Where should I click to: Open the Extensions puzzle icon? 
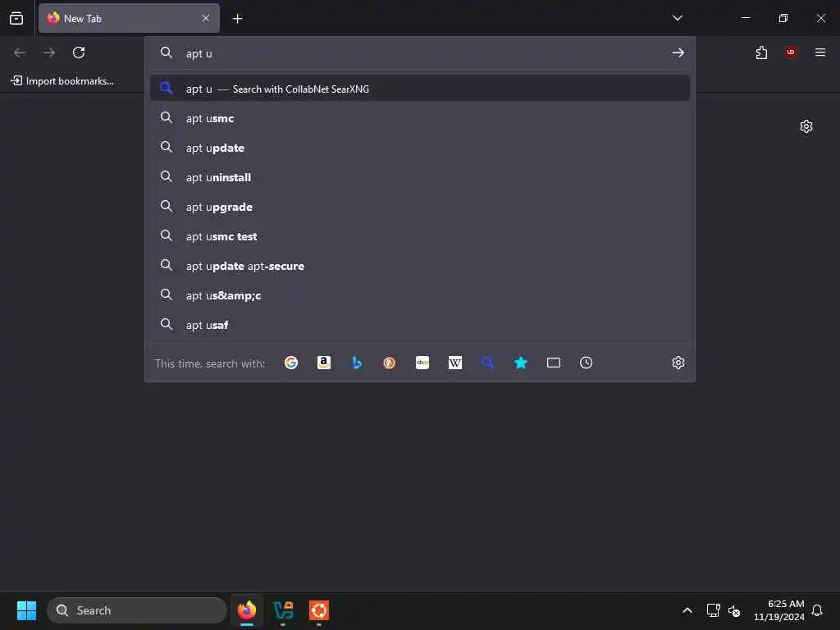pos(761,52)
